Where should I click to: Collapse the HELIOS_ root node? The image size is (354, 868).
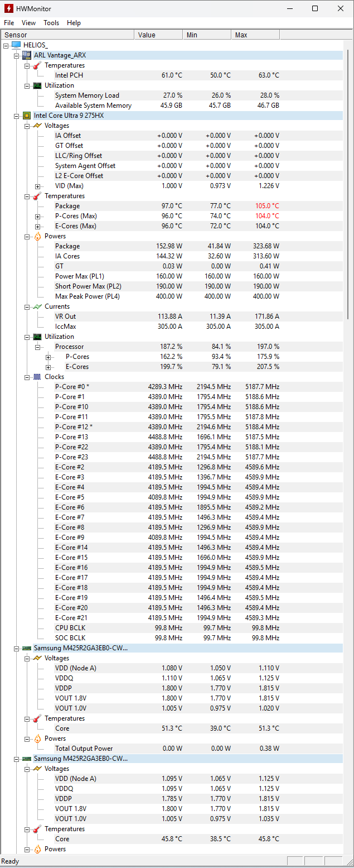click(6, 45)
